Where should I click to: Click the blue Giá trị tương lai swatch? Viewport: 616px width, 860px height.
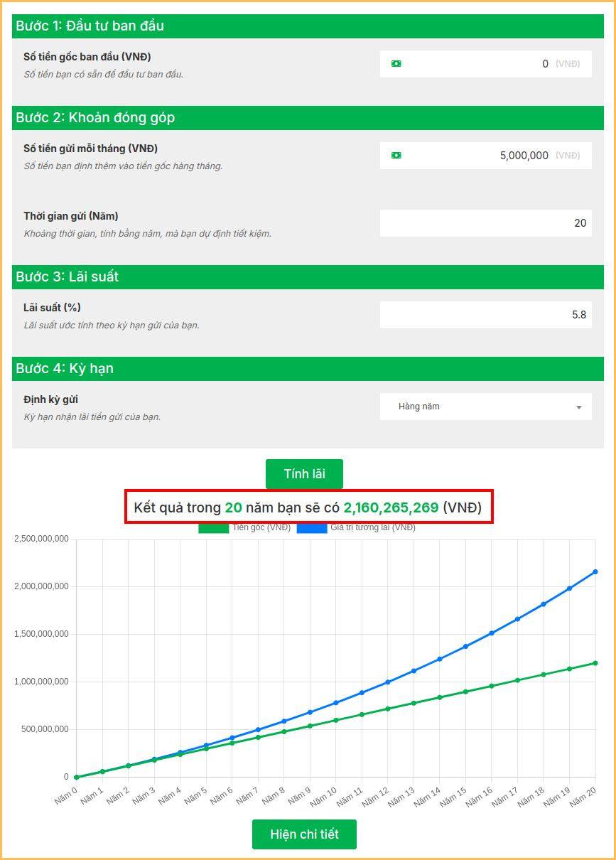tap(311, 528)
